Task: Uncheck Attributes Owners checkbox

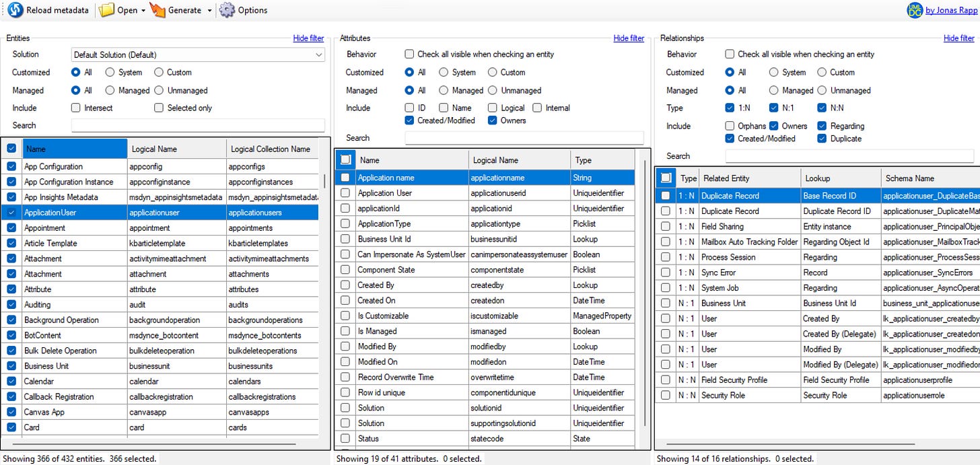Action: [x=493, y=120]
